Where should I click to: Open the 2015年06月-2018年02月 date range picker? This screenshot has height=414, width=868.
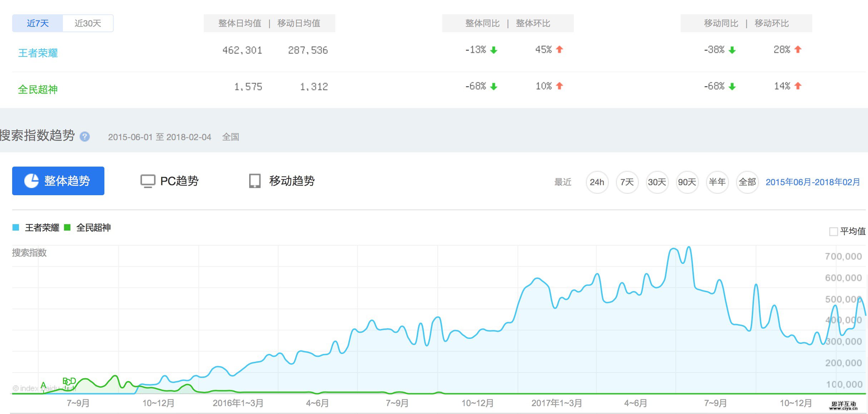coord(812,182)
